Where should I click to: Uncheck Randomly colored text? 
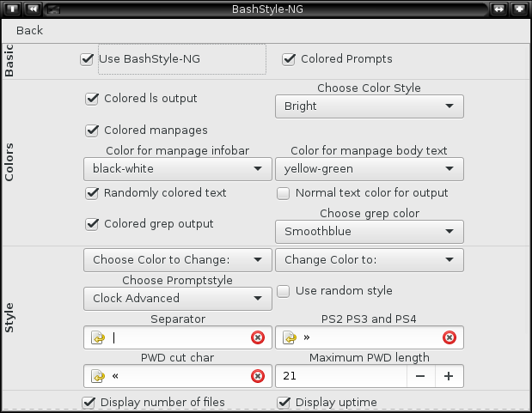pos(92,193)
